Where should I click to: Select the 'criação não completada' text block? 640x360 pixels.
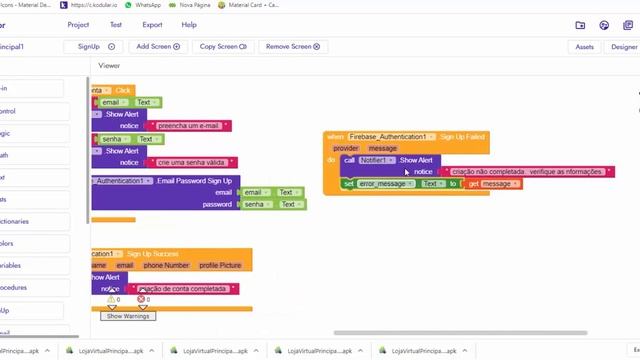coord(527,172)
